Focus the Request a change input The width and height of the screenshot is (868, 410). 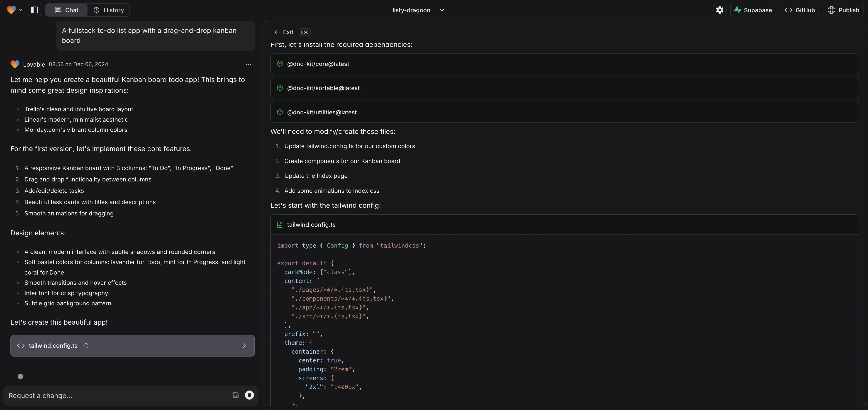[115, 396]
